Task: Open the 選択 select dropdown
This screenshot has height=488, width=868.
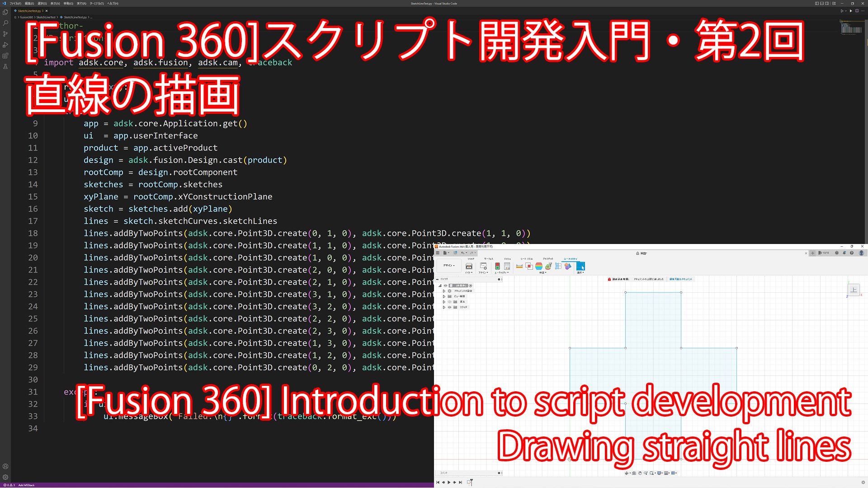Action: click(580, 272)
